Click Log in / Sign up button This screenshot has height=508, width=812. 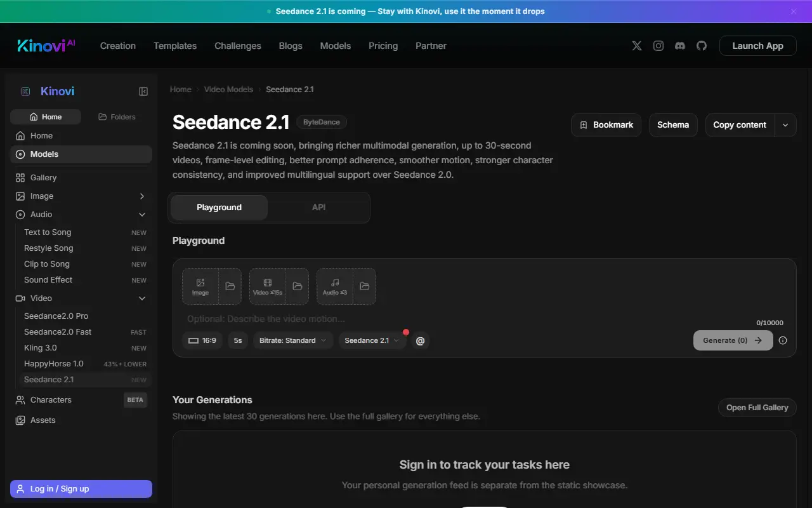[81, 489]
